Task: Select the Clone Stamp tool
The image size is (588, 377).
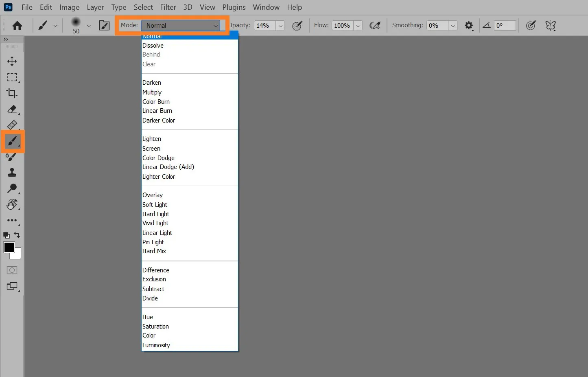Action: pos(12,173)
